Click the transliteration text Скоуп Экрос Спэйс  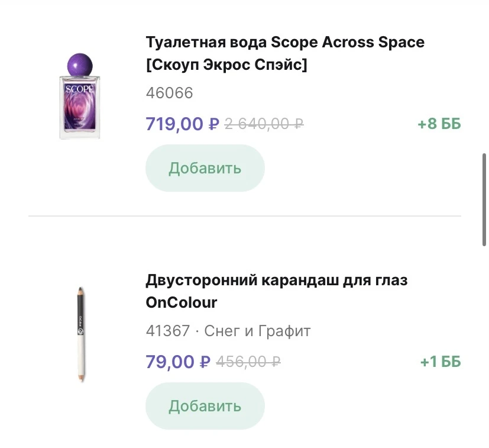(226, 65)
